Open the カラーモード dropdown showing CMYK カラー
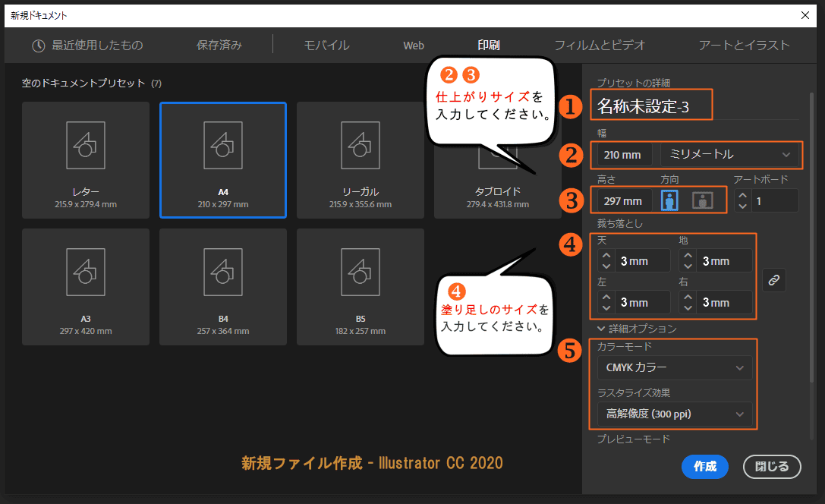The width and height of the screenshot is (825, 504). 674,367
